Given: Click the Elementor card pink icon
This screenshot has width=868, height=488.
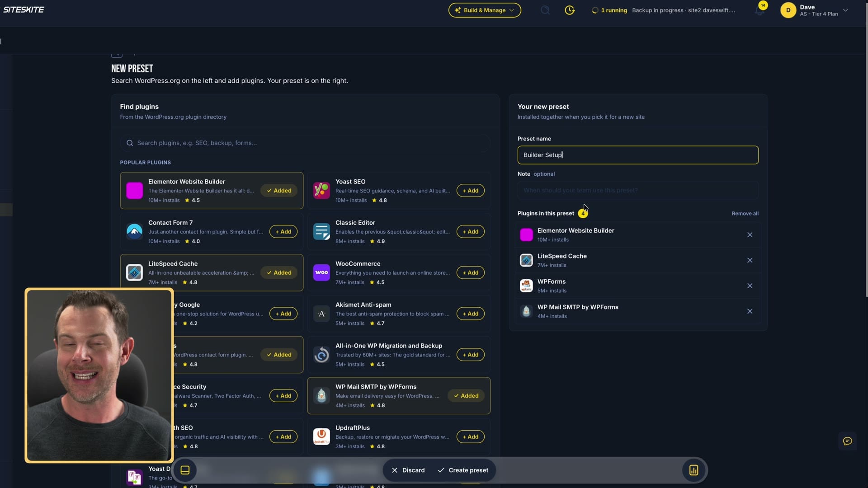Looking at the screenshot, I should click(x=134, y=190).
